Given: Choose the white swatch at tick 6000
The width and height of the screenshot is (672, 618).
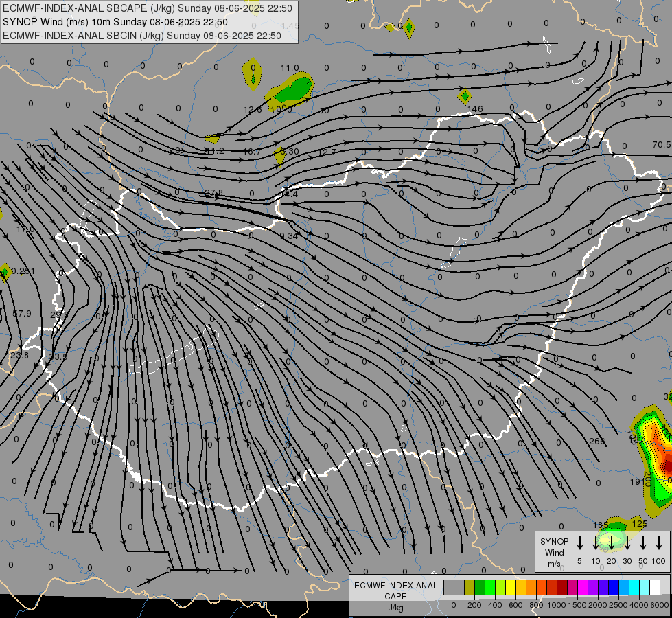Looking at the screenshot, I should tap(654, 587).
